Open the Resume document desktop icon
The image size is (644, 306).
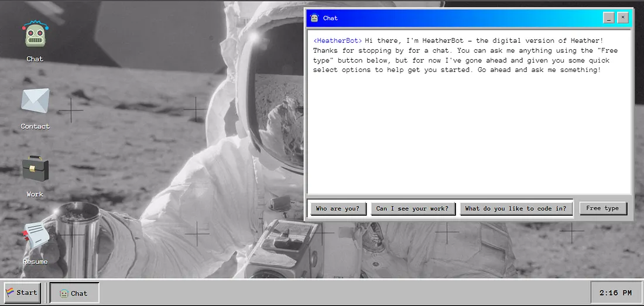35,235
